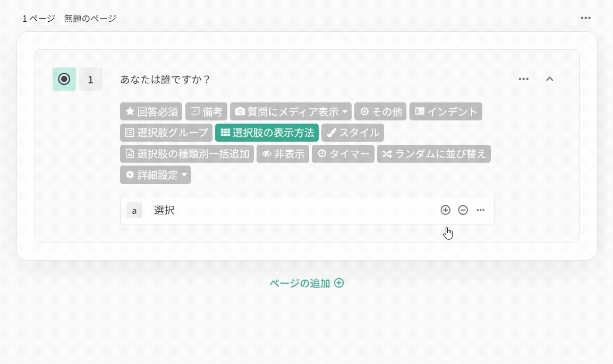Image resolution: width=613 pixels, height=364 pixels.
Task: Toggle the インデント option
Action: pos(446,112)
